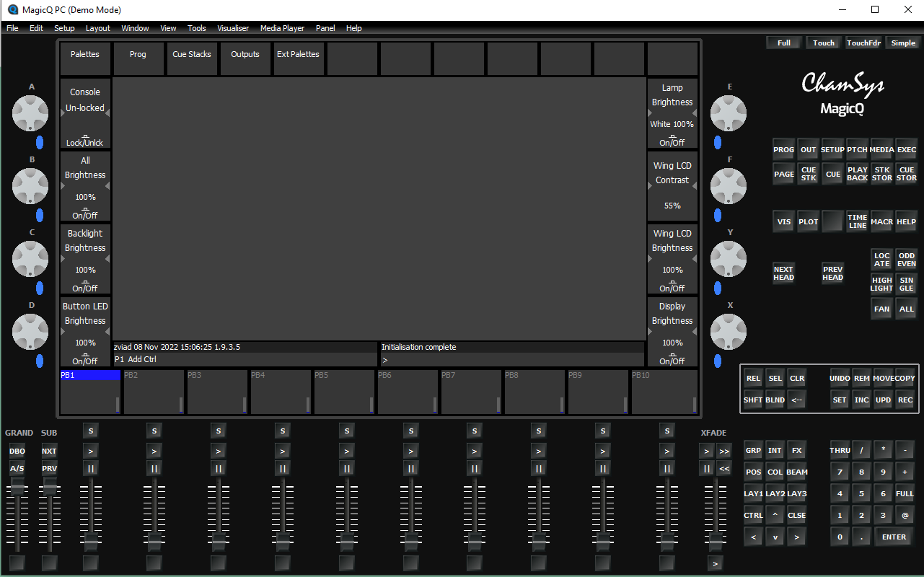Toggle the DBO blackout button
The height and width of the screenshot is (577, 924).
click(x=17, y=451)
